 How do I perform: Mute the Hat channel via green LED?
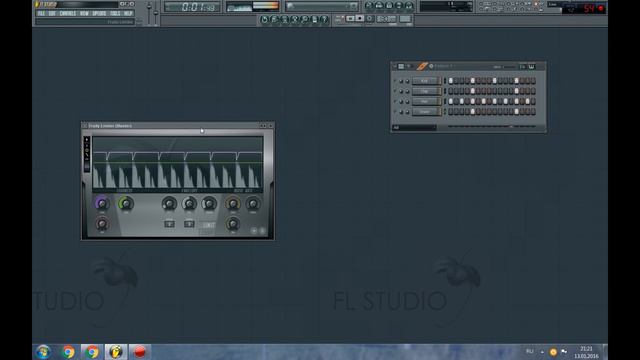(395, 101)
